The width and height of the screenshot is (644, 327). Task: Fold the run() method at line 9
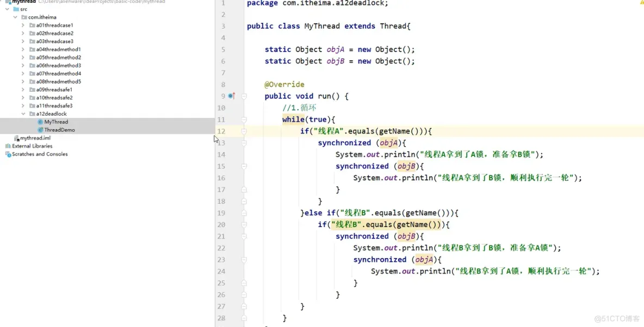[x=244, y=96]
